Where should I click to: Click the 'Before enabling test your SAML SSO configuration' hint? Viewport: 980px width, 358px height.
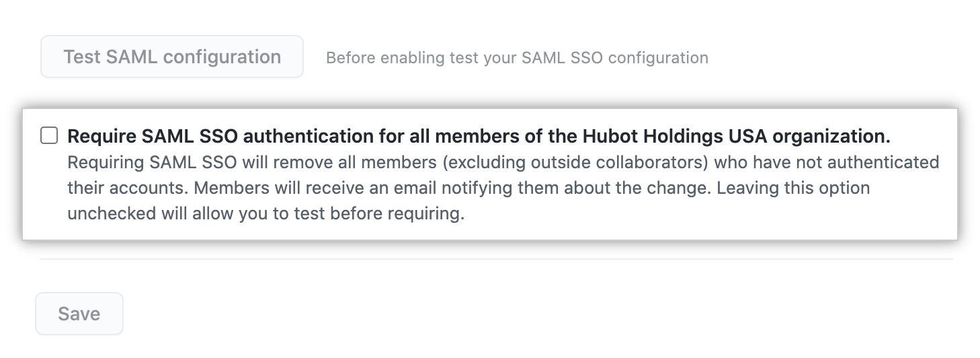click(517, 58)
